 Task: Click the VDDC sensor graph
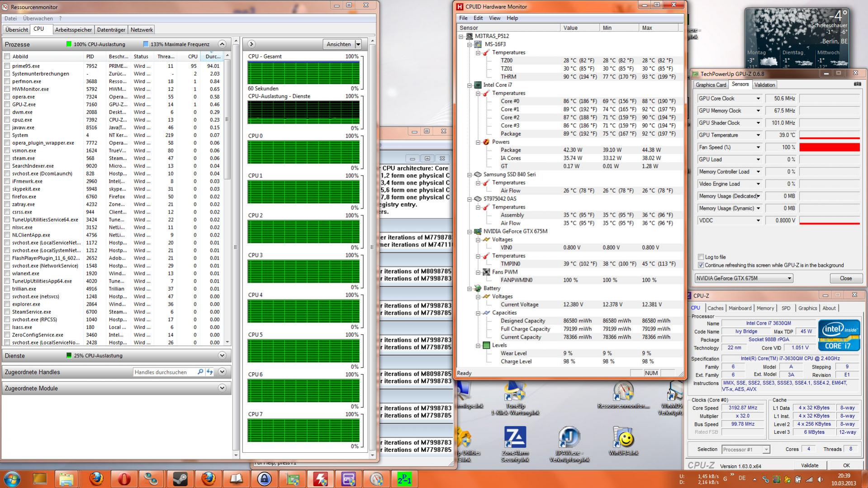pyautogui.click(x=830, y=220)
